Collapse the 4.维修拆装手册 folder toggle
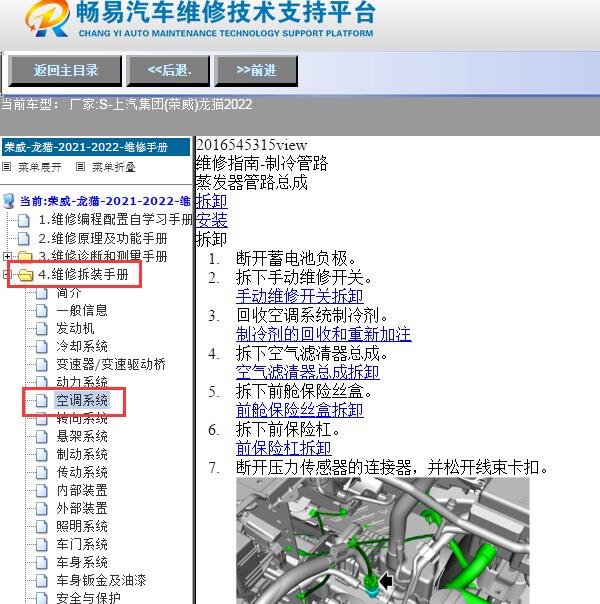The width and height of the screenshot is (600, 604). click(6, 274)
